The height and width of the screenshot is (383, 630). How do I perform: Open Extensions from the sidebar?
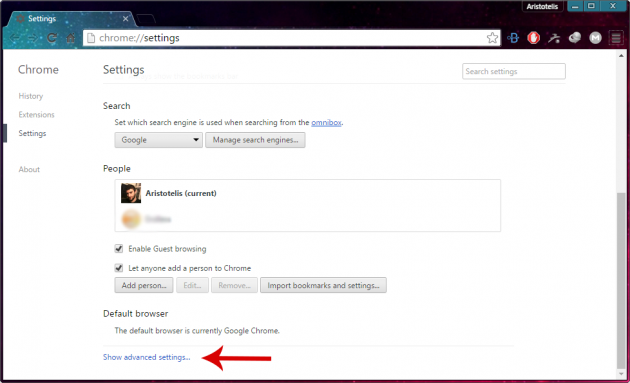(36, 115)
